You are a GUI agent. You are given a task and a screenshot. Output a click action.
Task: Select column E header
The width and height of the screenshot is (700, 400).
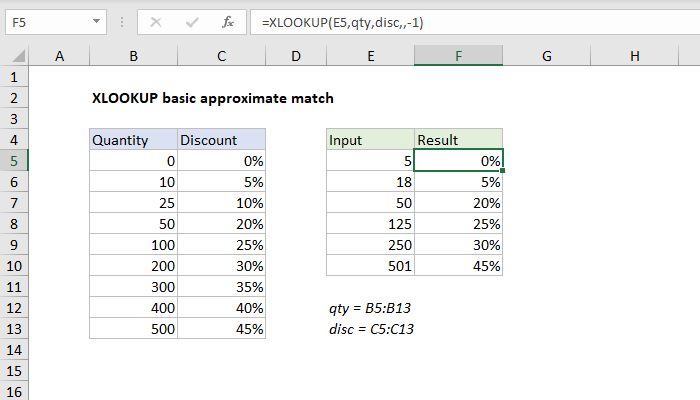tap(371, 56)
